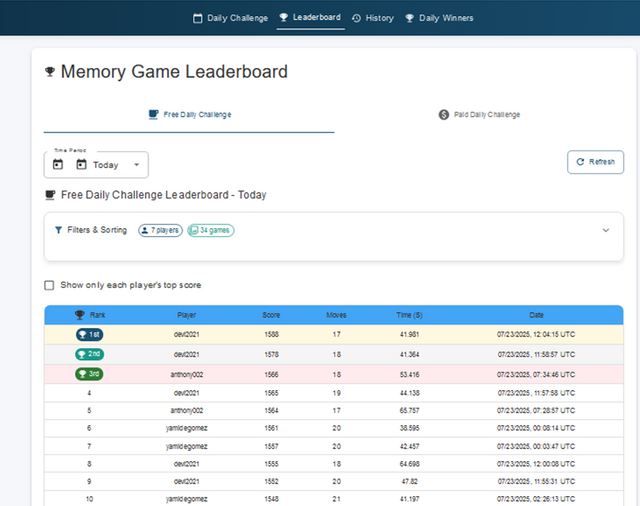The width and height of the screenshot is (640, 506).
Task: Click the trophy icon next to page title
Action: pyautogui.click(x=50, y=72)
